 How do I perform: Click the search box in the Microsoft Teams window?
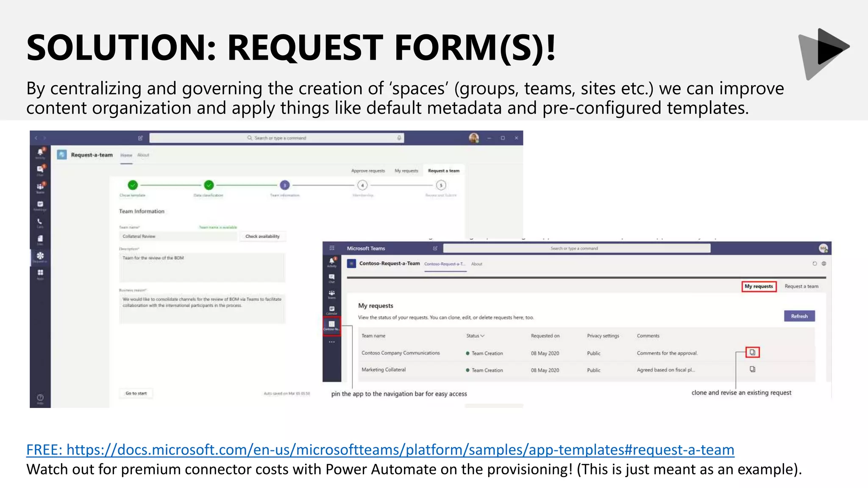tap(577, 248)
